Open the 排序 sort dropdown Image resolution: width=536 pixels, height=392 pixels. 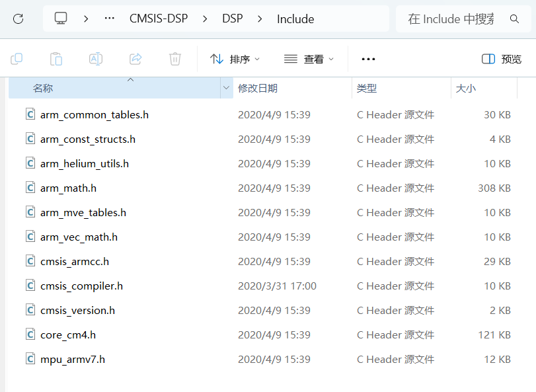pyautogui.click(x=235, y=59)
